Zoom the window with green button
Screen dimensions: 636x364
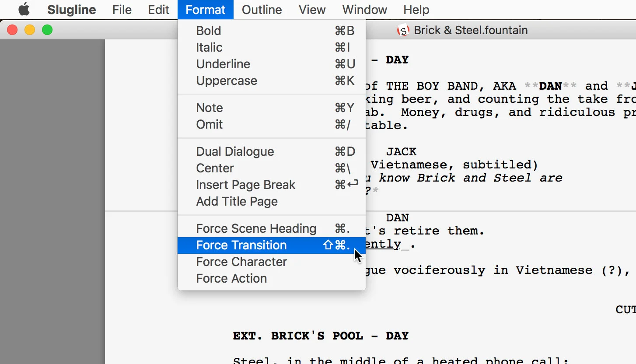pyautogui.click(x=47, y=30)
